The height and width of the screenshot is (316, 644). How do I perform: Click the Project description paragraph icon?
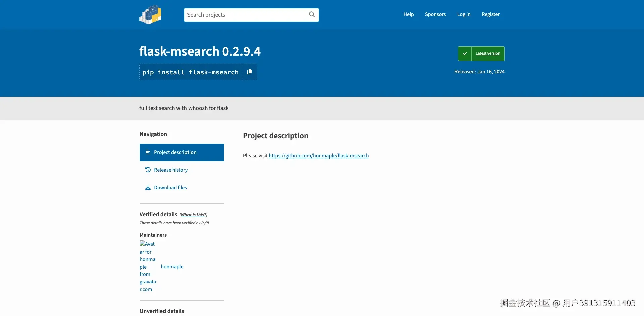[148, 152]
